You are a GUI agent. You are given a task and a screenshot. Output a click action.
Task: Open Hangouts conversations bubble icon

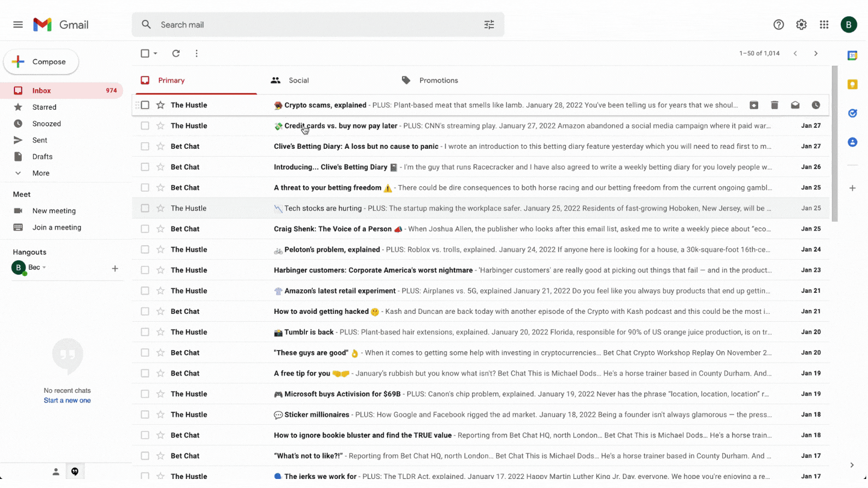pos(75,472)
